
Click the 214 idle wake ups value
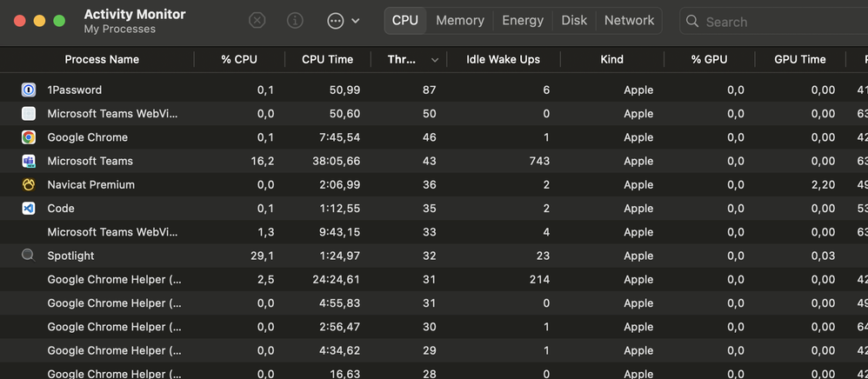point(539,279)
